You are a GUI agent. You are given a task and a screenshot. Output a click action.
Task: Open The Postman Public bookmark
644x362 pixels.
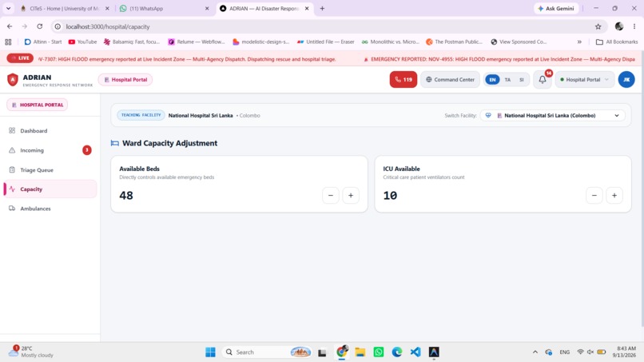454,42
